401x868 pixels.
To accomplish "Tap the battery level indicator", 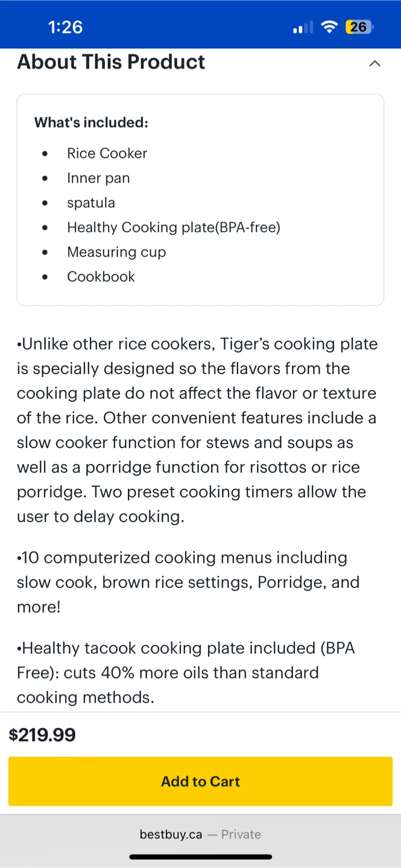I will (359, 27).
